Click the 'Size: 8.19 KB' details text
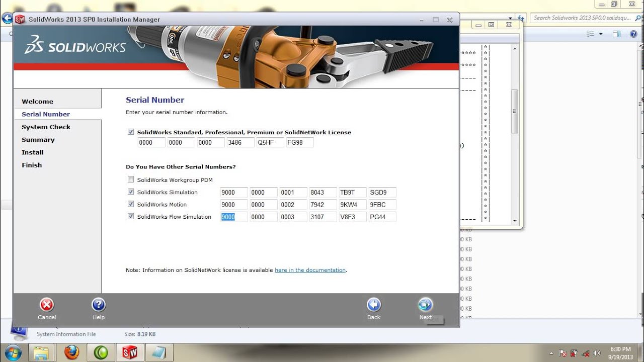The image size is (644, 362). [x=140, y=334]
